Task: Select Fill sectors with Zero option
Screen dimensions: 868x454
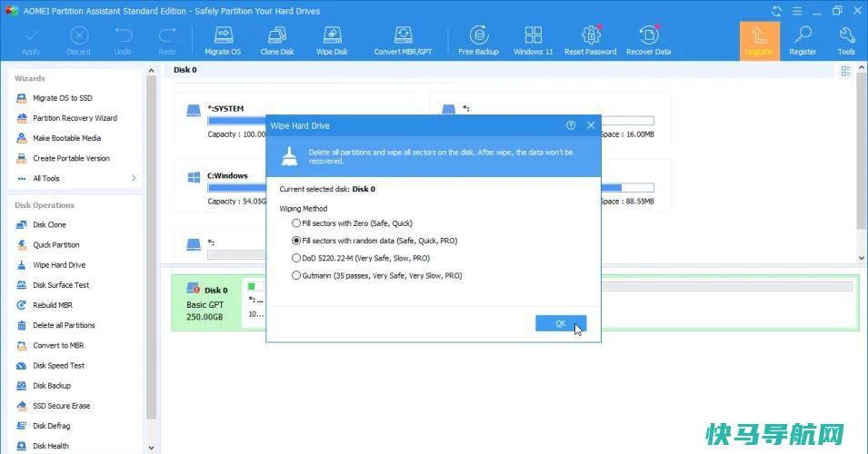Action: click(352, 223)
